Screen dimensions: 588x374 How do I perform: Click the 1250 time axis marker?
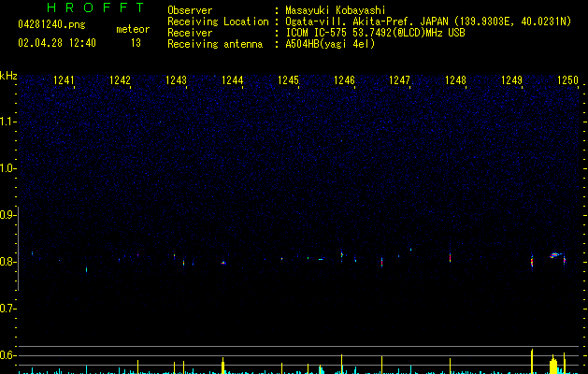[x=567, y=80]
